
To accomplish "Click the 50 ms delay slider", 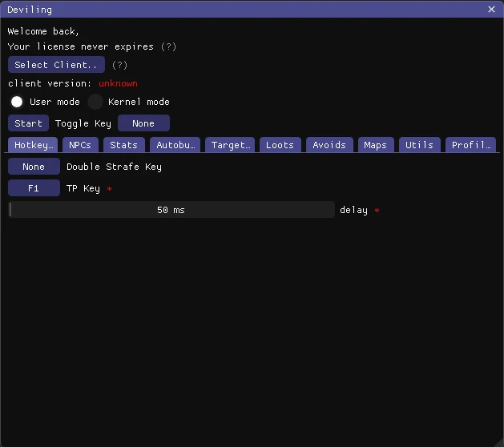I will (x=171, y=210).
